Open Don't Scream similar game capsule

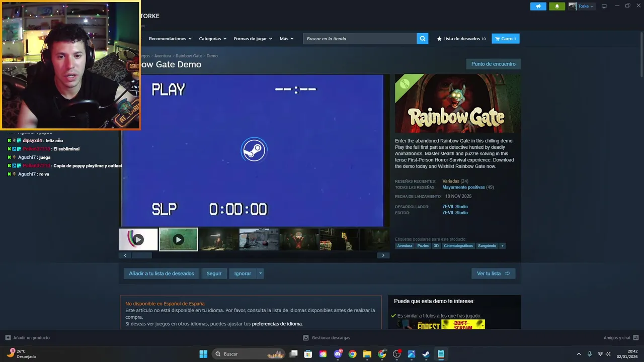[x=463, y=325]
